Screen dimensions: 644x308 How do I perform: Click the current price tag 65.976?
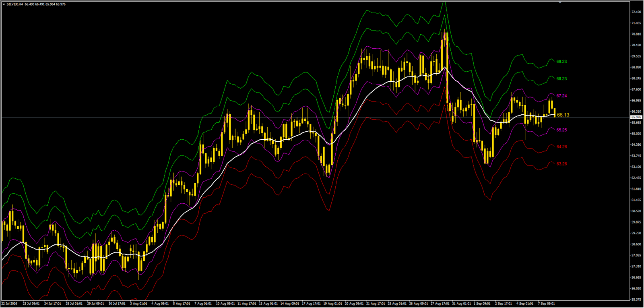[636, 117]
